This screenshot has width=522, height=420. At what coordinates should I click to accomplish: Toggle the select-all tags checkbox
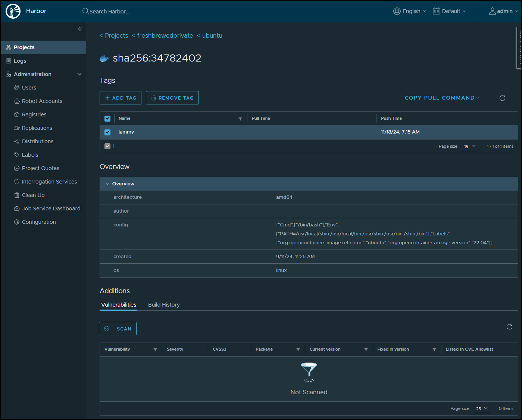click(107, 119)
